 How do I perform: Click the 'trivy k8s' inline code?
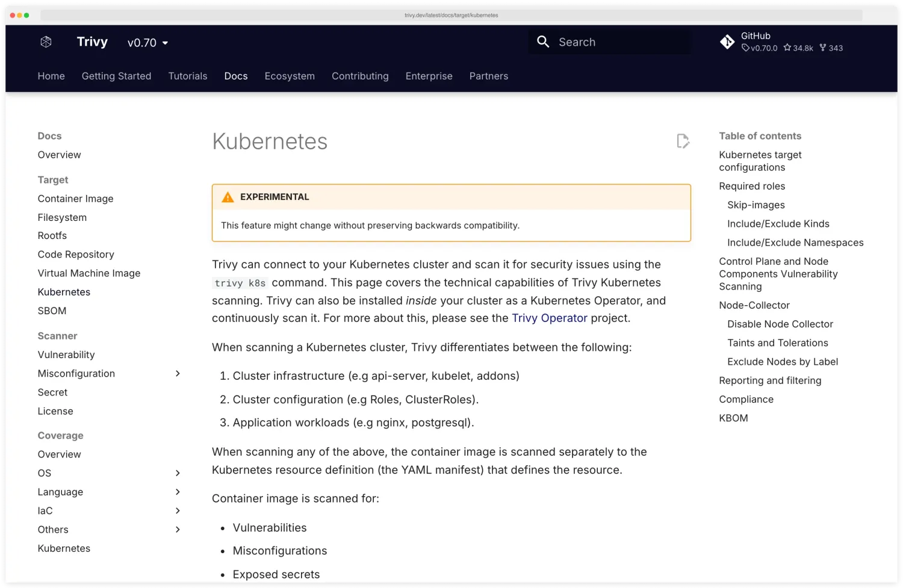click(x=240, y=283)
